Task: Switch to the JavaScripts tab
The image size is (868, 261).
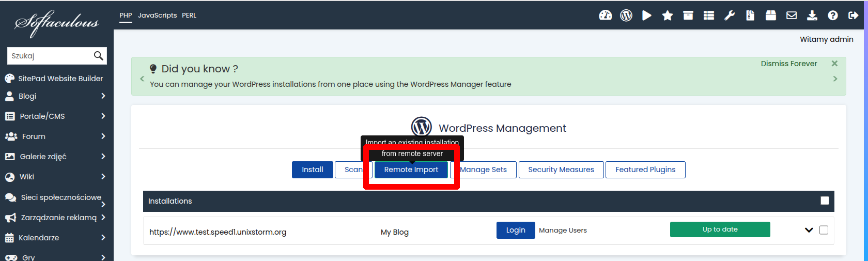Action: [x=157, y=16]
